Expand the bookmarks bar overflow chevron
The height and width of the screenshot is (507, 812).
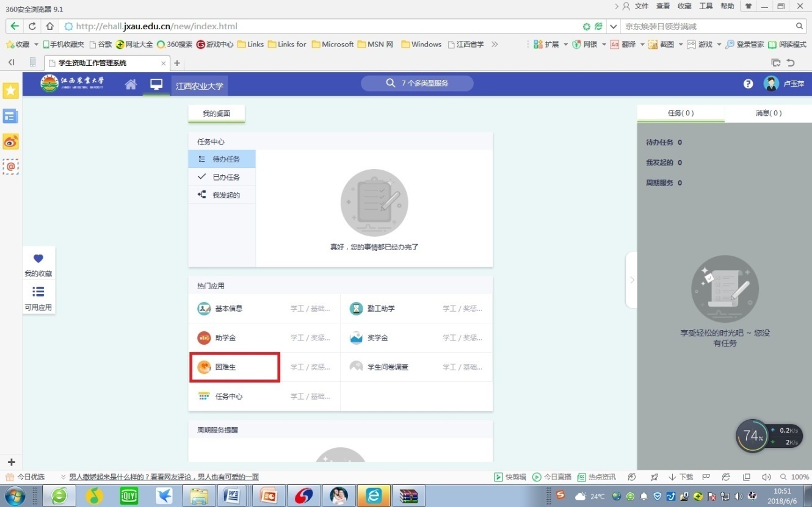(x=495, y=45)
